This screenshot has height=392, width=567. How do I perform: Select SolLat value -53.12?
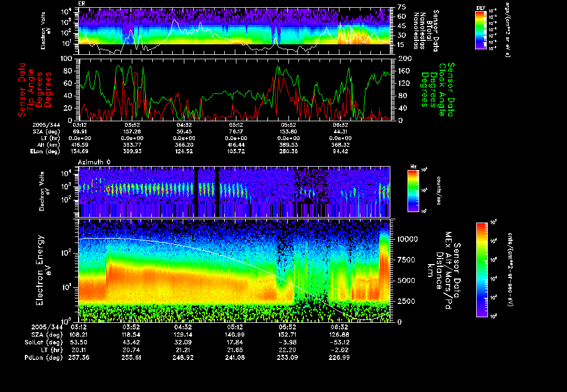(339, 342)
